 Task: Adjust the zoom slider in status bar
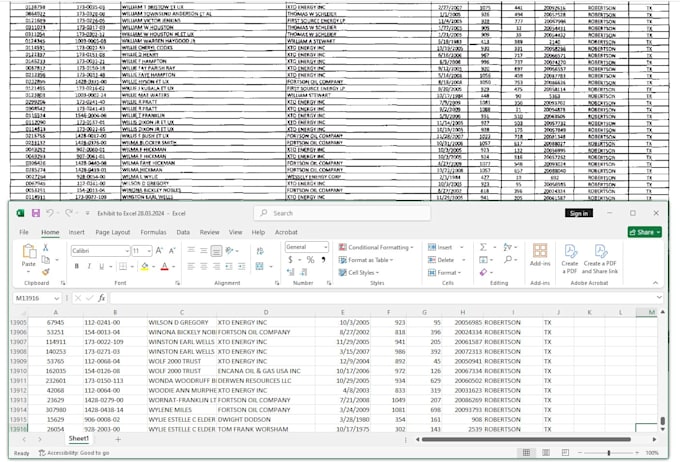pos(608,452)
